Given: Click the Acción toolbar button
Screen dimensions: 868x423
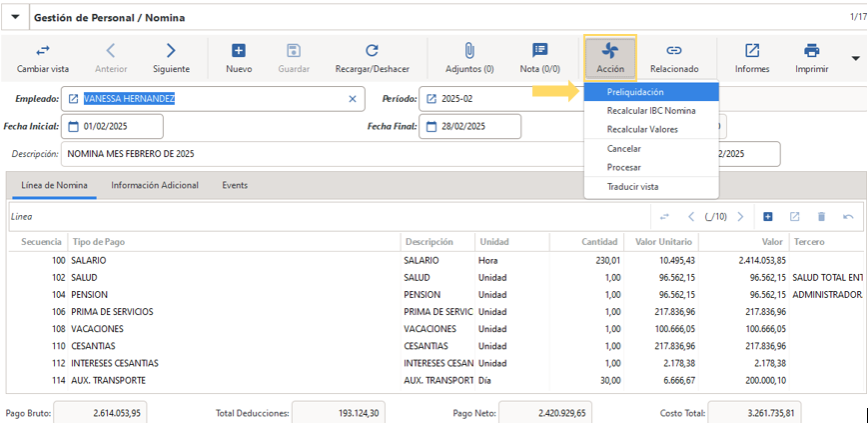Looking at the screenshot, I should pyautogui.click(x=610, y=58).
